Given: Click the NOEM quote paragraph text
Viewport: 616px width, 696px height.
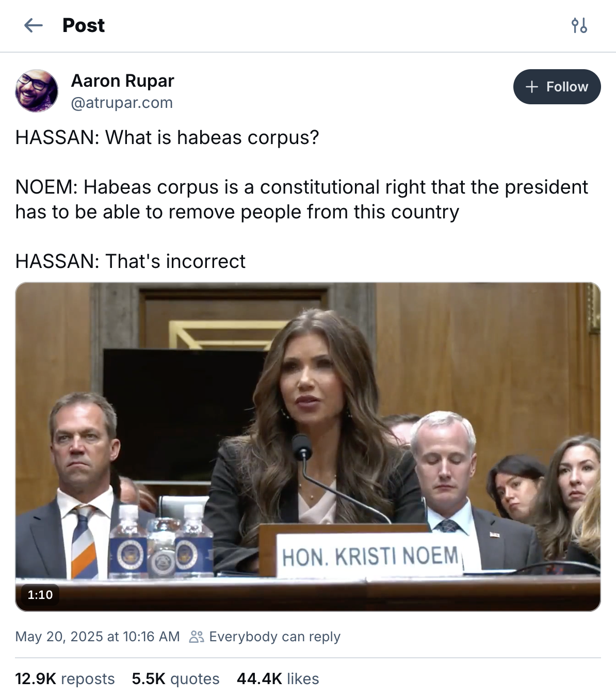Looking at the screenshot, I should tap(301, 200).
